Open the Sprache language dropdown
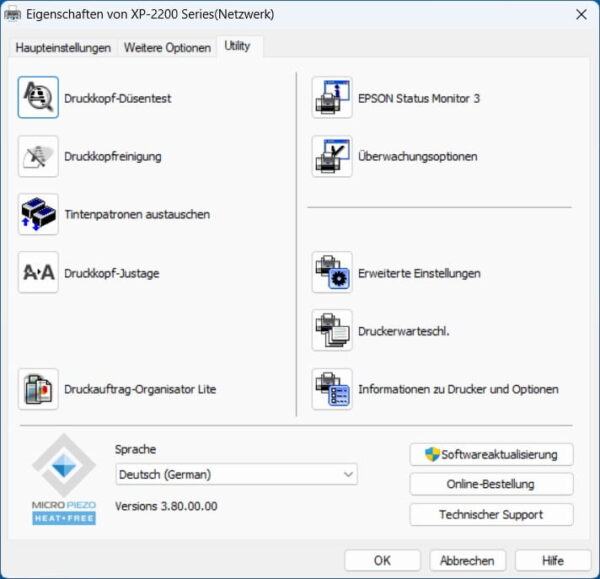The image size is (600, 579). (236, 475)
